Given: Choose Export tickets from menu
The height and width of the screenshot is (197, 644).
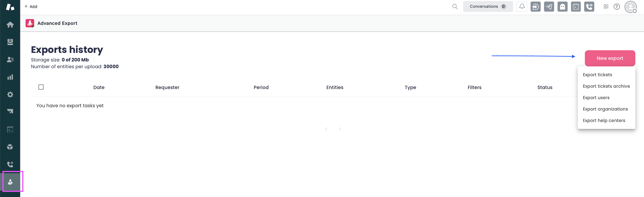Looking at the screenshot, I should click(x=597, y=75).
